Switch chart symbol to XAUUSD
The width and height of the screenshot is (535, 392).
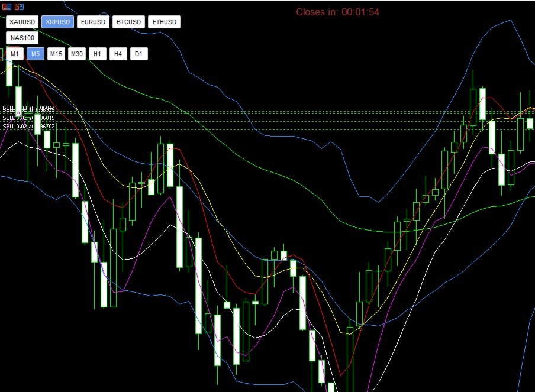pyautogui.click(x=22, y=22)
